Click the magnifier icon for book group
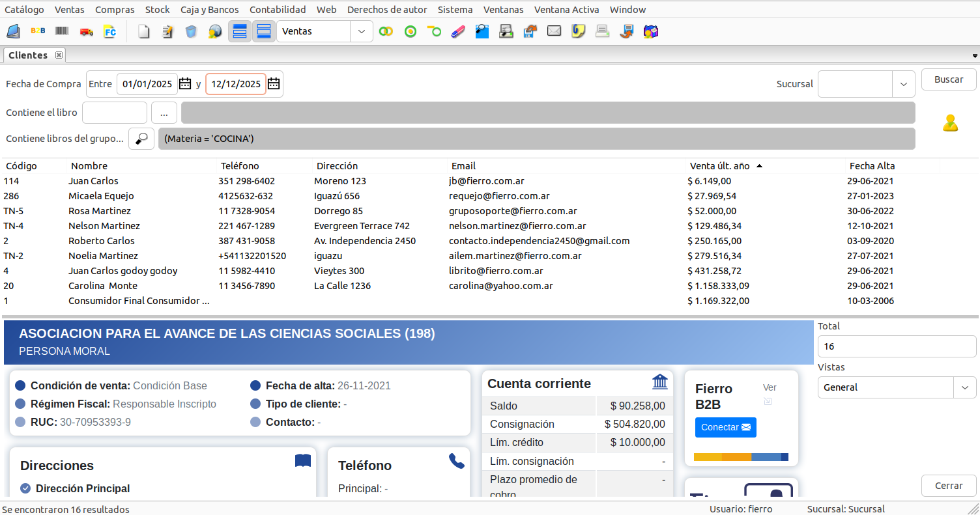The width and height of the screenshot is (980, 515). click(141, 139)
